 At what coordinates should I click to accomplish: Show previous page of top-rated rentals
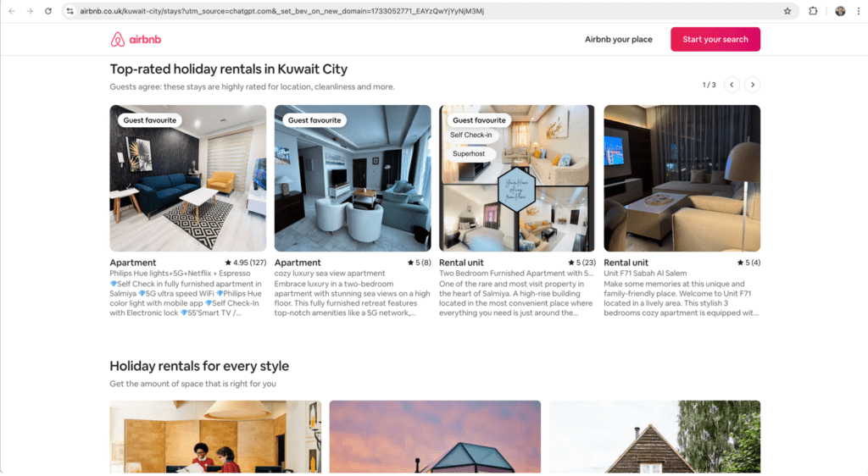coord(732,85)
